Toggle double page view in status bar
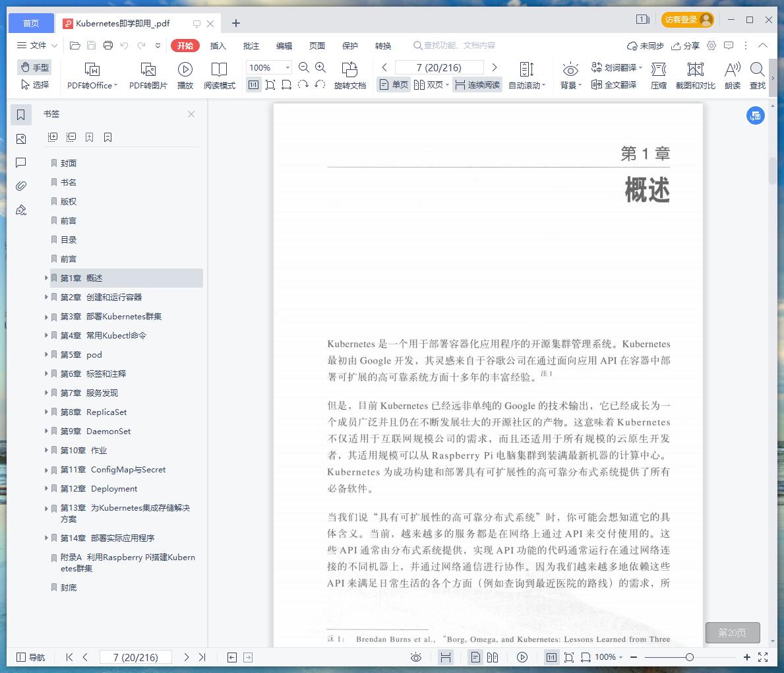 pos(493,657)
